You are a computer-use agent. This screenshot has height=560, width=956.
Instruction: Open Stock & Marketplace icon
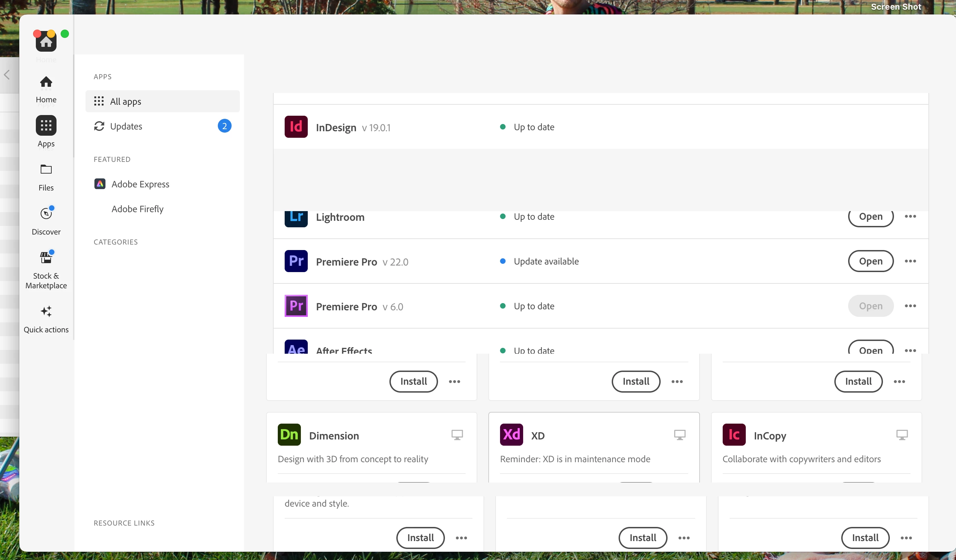(x=46, y=258)
